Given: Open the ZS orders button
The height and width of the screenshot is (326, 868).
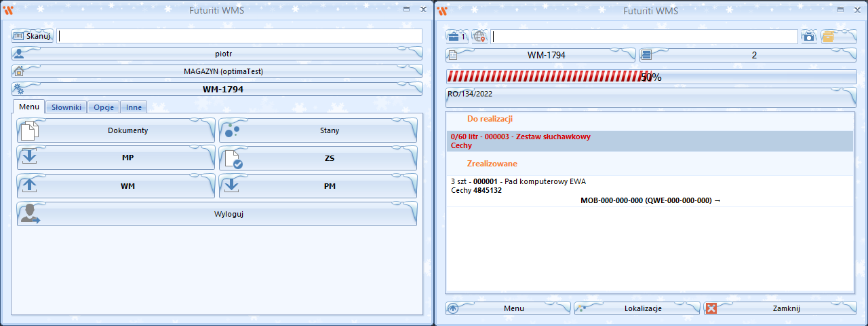Looking at the screenshot, I should 317,158.
